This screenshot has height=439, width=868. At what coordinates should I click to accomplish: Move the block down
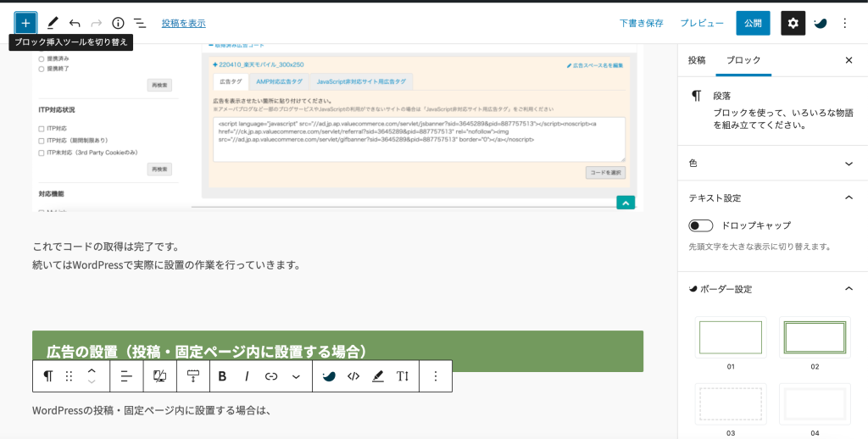coord(92,382)
